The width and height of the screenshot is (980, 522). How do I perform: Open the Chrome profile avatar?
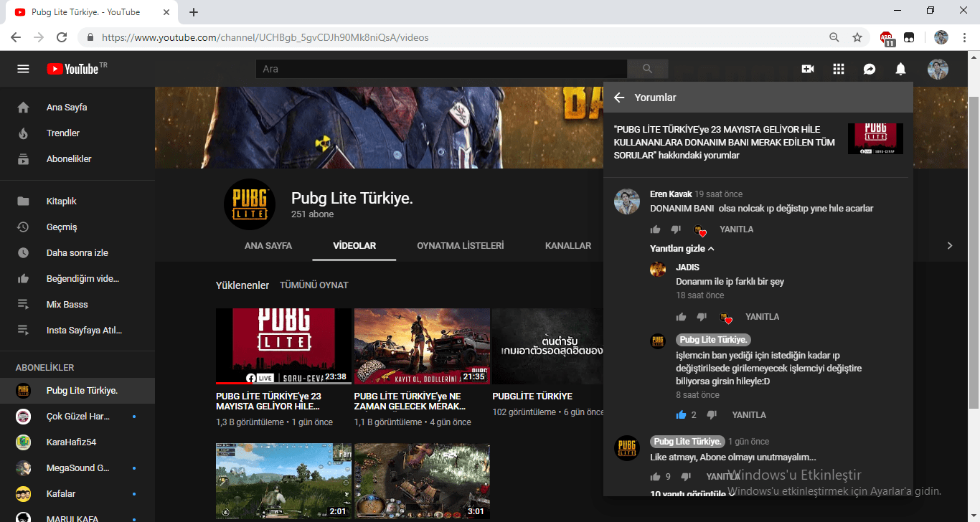pyautogui.click(x=941, y=37)
